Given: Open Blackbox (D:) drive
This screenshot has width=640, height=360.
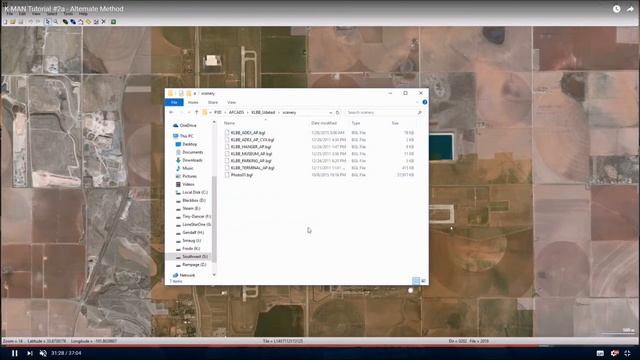Looking at the screenshot, I should tap(194, 200).
